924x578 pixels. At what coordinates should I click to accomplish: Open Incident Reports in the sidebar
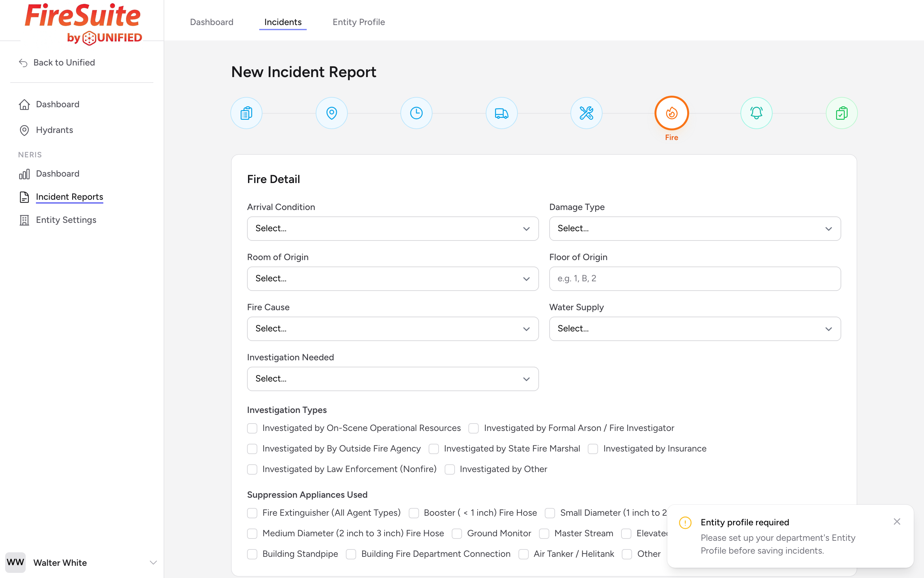(70, 197)
